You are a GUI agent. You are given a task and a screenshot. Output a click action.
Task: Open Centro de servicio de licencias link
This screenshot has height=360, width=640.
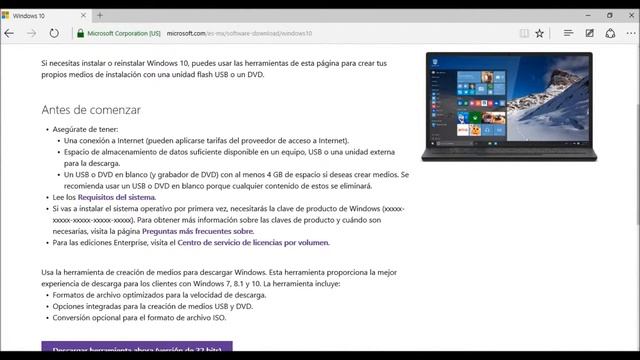(x=253, y=242)
